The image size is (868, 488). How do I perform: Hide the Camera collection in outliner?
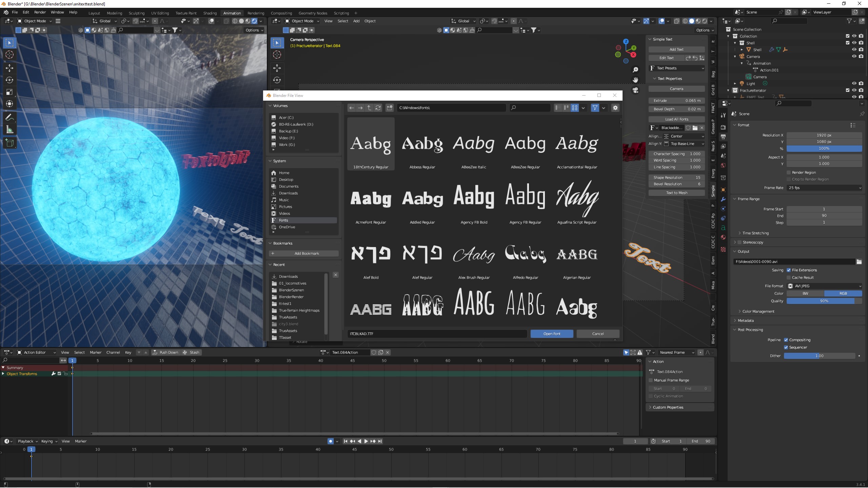(x=854, y=57)
